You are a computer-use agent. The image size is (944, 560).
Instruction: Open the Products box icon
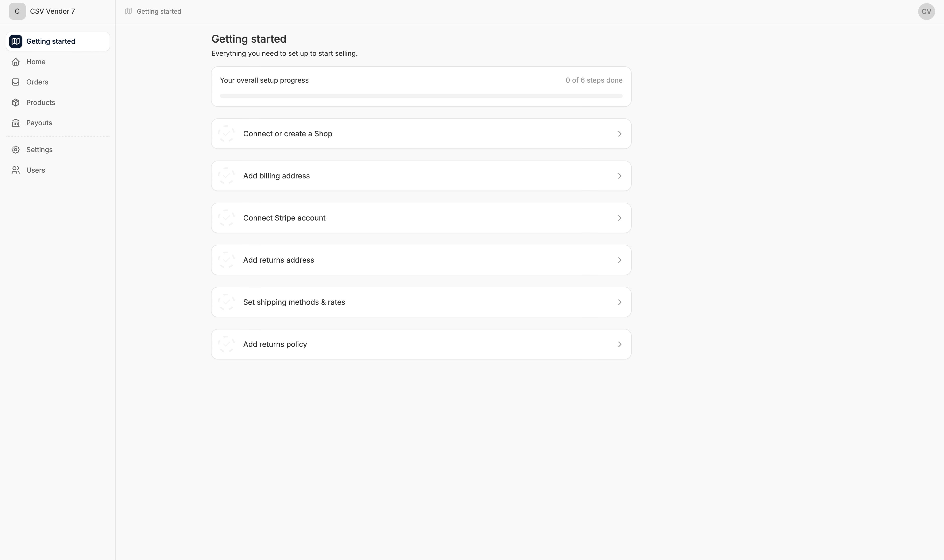[16, 102]
